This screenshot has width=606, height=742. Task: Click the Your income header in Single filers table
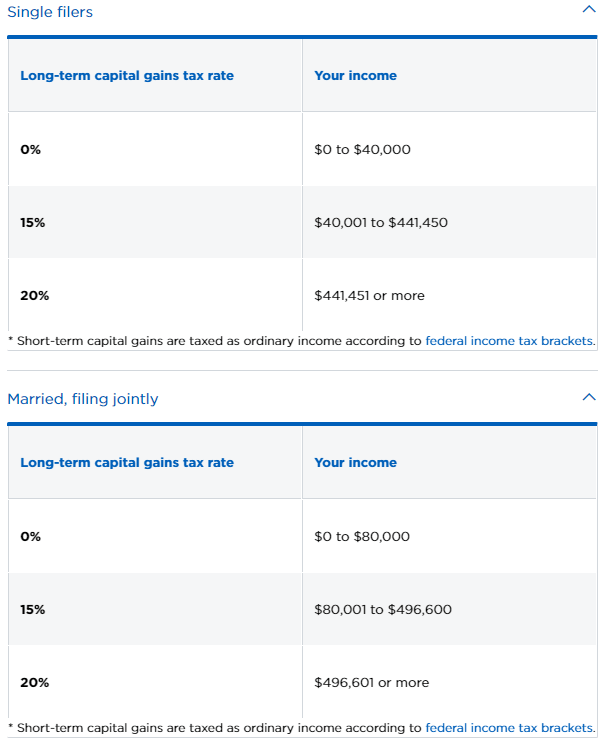point(355,76)
